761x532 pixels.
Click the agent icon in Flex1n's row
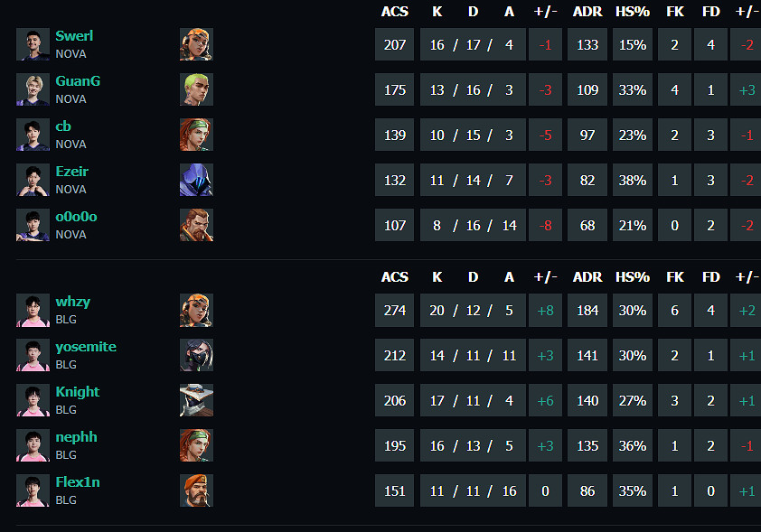point(196,490)
